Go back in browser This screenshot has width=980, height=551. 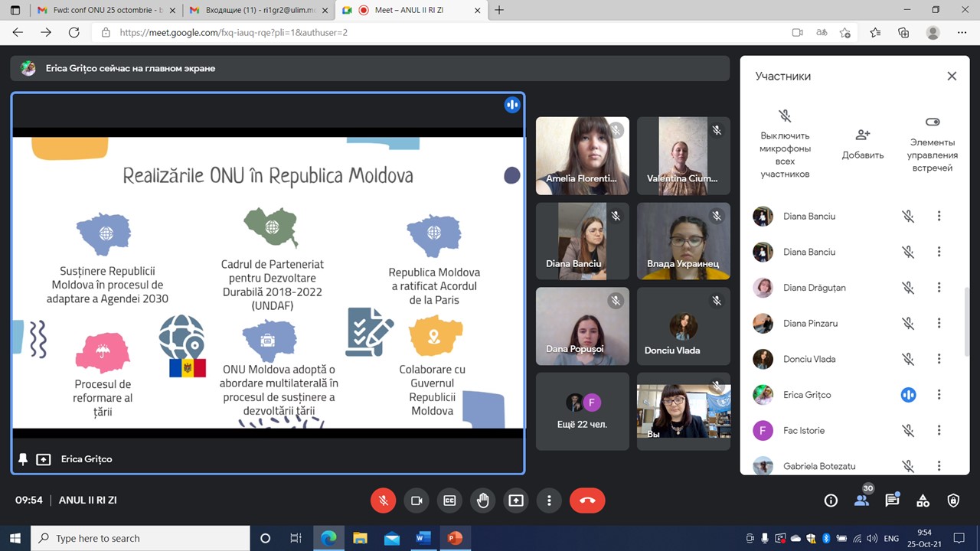pyautogui.click(x=18, y=32)
